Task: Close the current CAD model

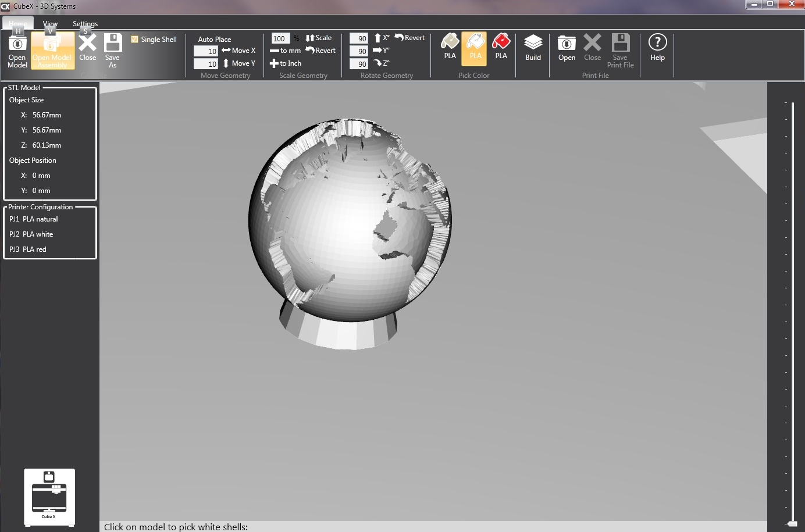Action: pos(88,48)
